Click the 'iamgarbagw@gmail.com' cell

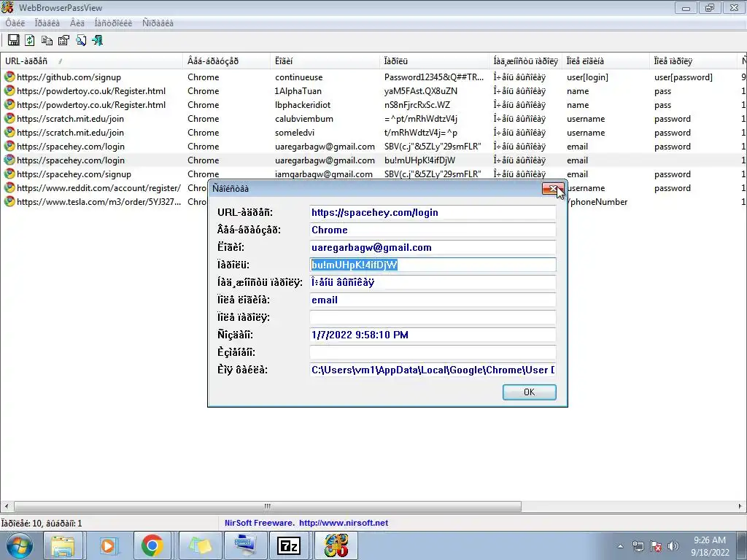pyautogui.click(x=323, y=174)
